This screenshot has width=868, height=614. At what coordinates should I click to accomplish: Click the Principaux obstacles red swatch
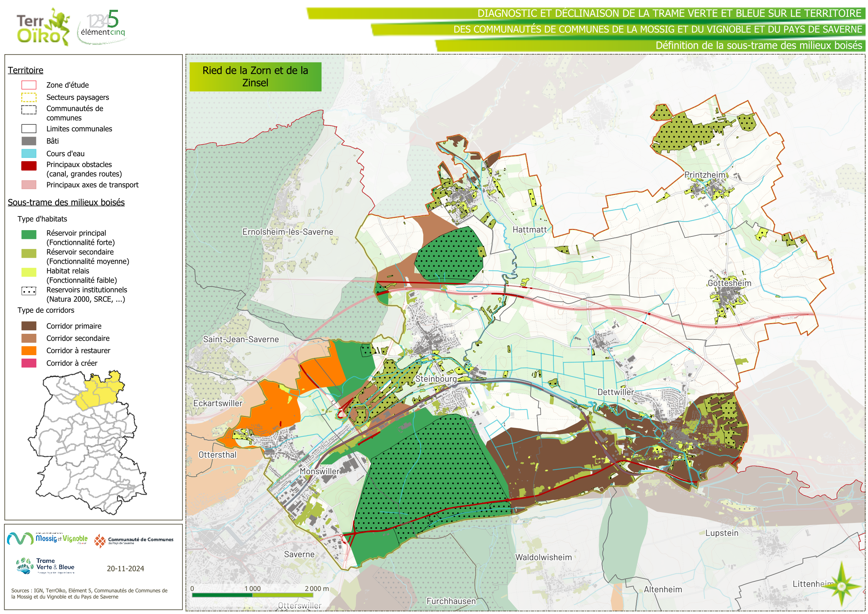tap(29, 166)
